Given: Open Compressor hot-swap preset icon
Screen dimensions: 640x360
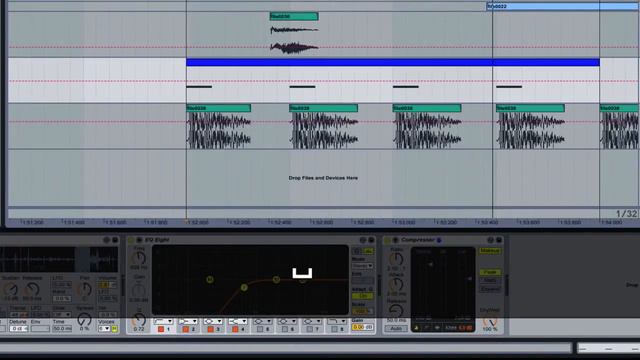Looking at the screenshot, I should click(x=491, y=240).
